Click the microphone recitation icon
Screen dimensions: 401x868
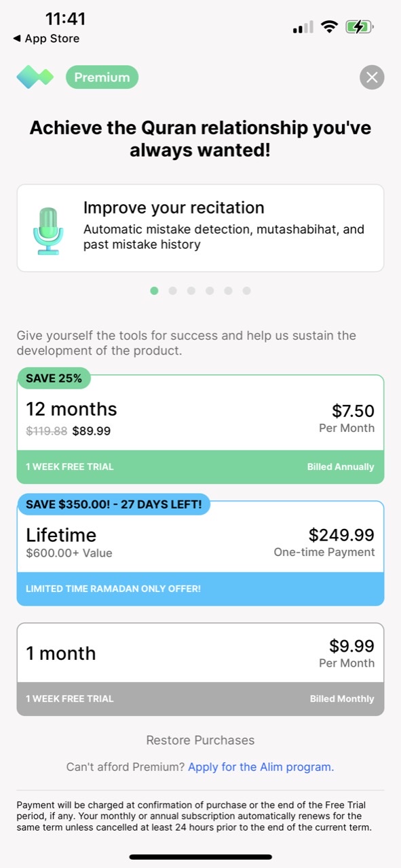pos(49,227)
